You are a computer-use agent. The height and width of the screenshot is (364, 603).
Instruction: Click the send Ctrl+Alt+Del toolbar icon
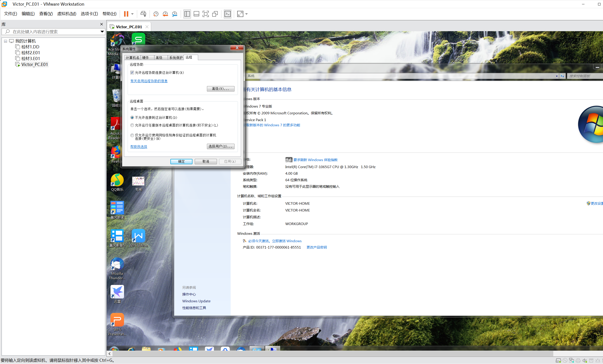[x=143, y=14]
